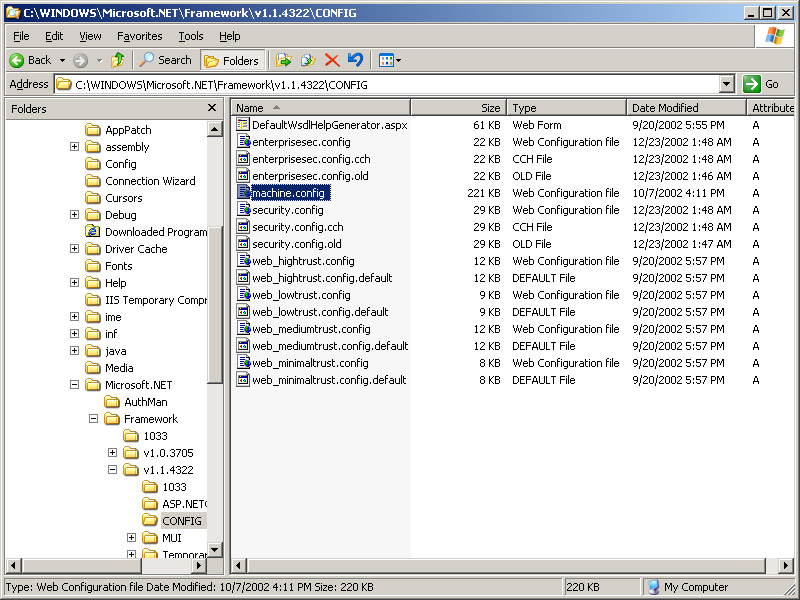
Task: Click the red Delete icon in toolbar
Action: click(x=332, y=60)
